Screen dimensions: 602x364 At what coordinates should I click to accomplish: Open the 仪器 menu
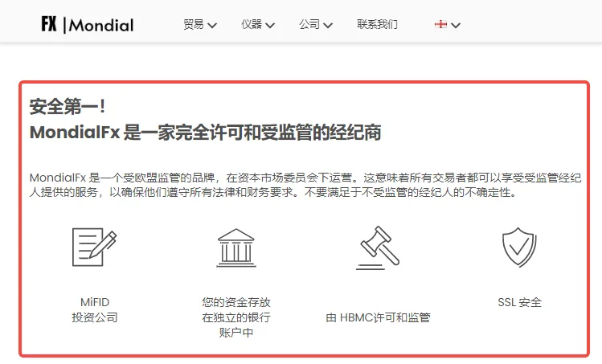coord(252,25)
